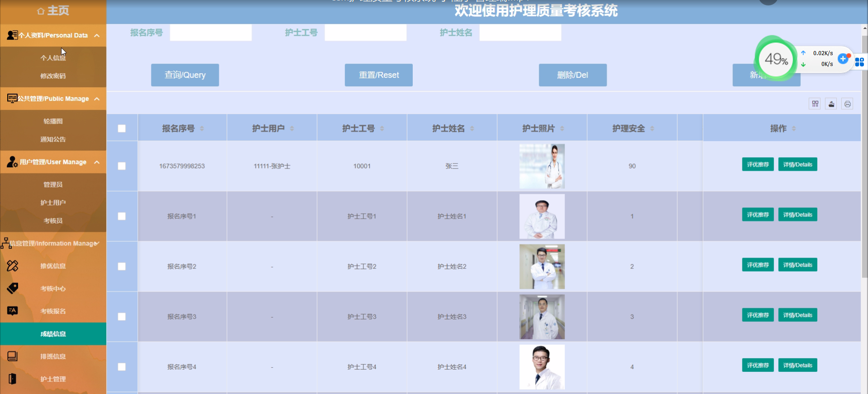Click the blue plus widget icon
Screen dimensions: 868x394
click(843, 59)
